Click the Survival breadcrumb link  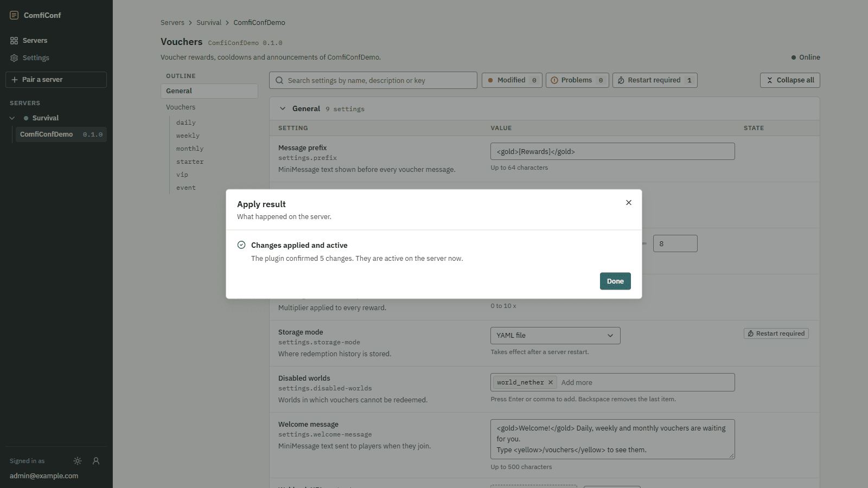[209, 23]
